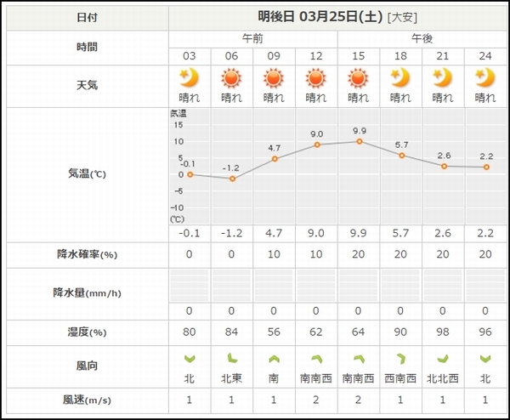Screen dimensions: 510x420
Task: Click the 北東 wind direction arrow
Action: (232, 359)
